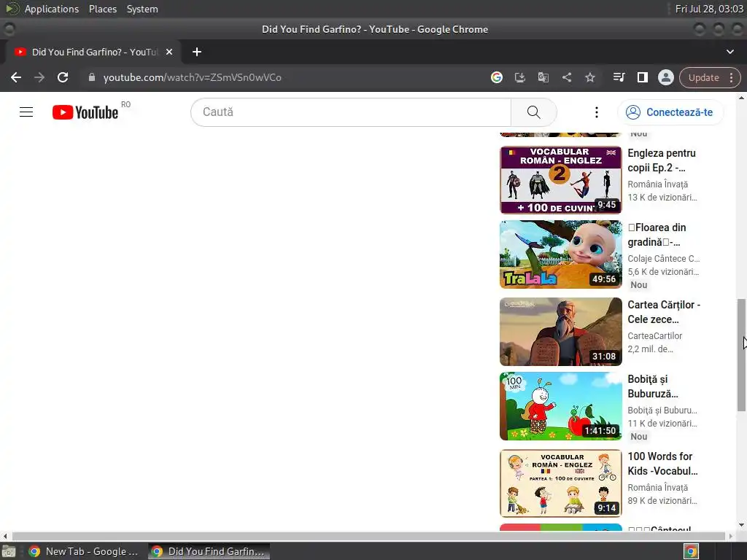Open YouTube hamburger guide menu
The image size is (747, 560).
[26, 112]
